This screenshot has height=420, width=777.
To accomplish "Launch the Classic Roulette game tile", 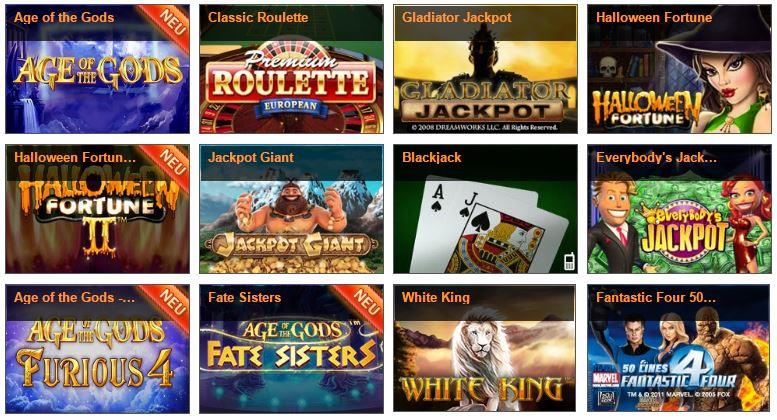I will [x=291, y=69].
